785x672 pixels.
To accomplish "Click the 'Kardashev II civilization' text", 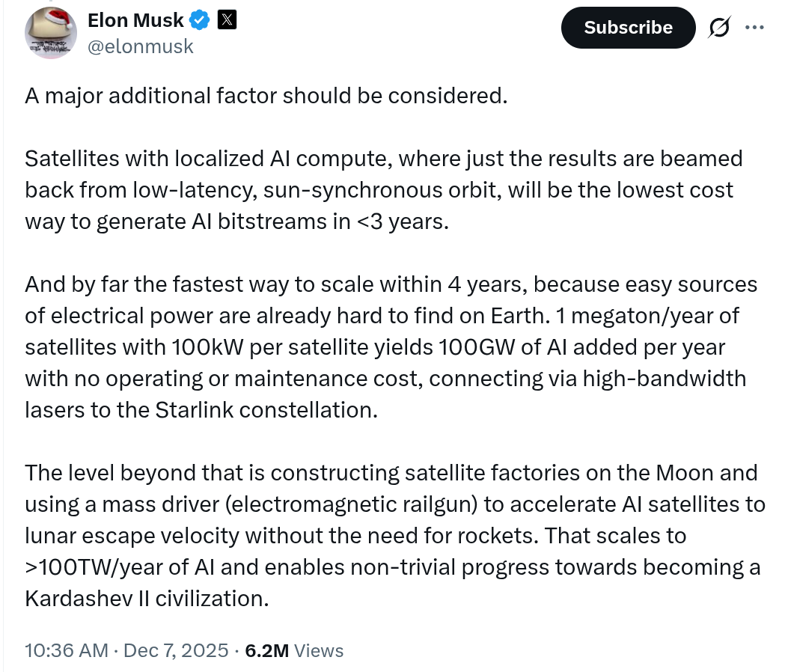I will 146,598.
